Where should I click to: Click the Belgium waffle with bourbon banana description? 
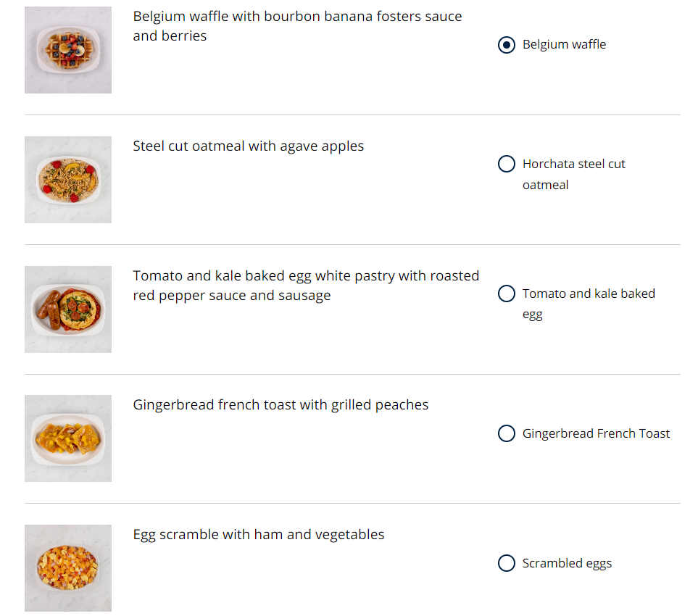[x=297, y=26]
